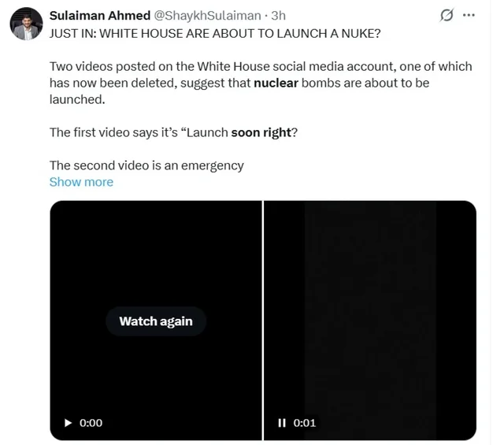
Task: Click the "Watch again" button
Action: point(156,321)
